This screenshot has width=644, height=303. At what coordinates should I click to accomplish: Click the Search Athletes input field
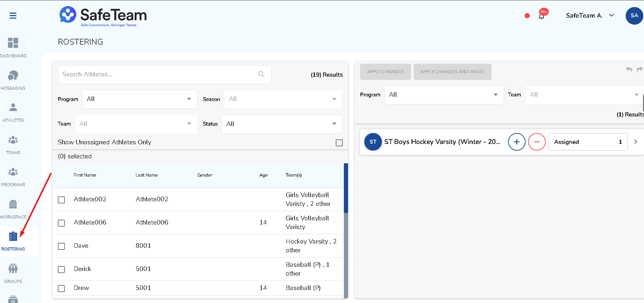[x=165, y=74]
